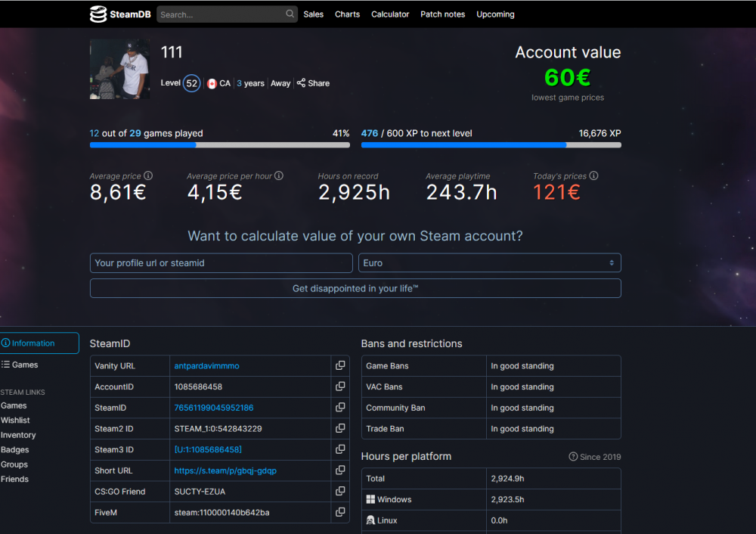Viewport: 756px width, 534px height.
Task: Copy the SteamID value
Action: (x=340, y=408)
